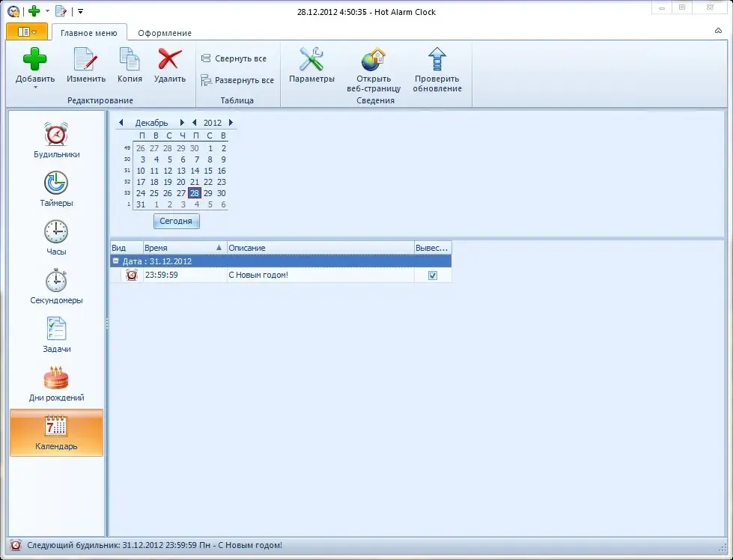Open the Задачи tasks section
Viewport: 733px width, 560px height.
tap(56, 335)
